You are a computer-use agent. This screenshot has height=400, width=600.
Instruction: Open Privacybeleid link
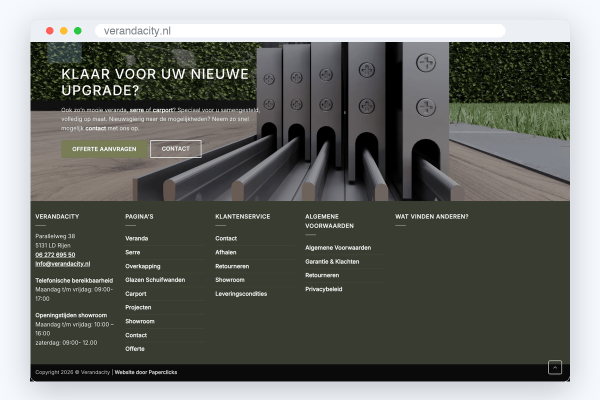324,289
